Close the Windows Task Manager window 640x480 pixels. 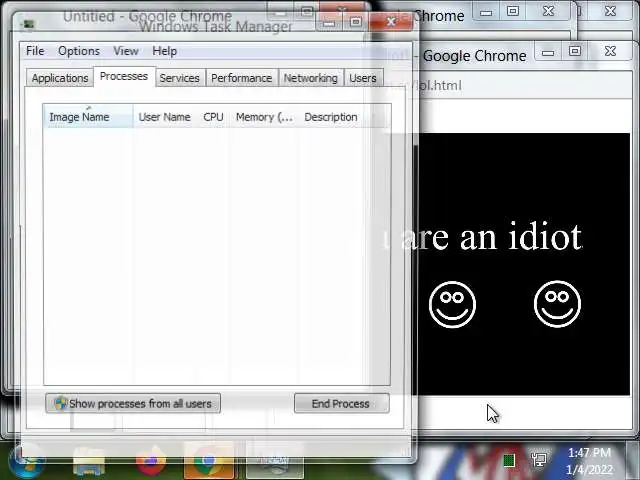(x=391, y=22)
